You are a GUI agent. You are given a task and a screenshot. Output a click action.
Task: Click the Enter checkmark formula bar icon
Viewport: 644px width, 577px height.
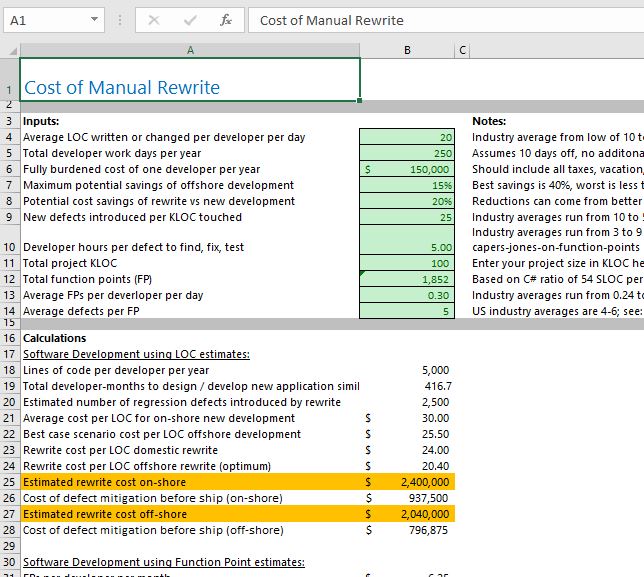190,20
